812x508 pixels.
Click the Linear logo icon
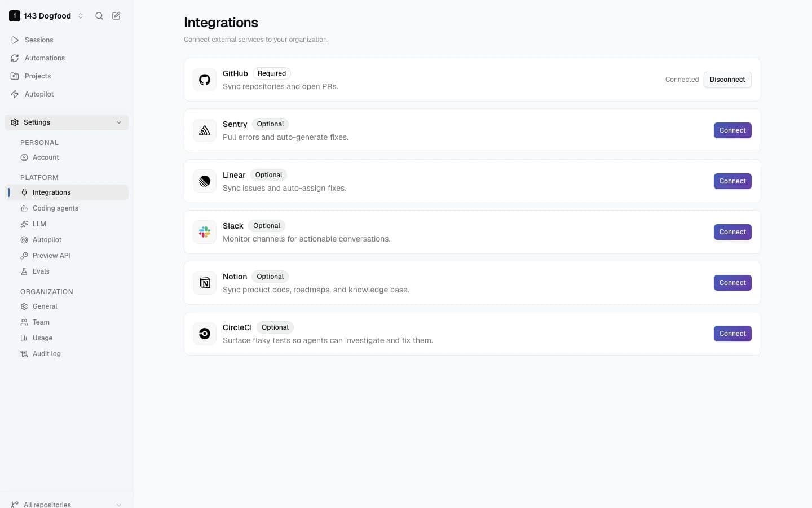205,181
